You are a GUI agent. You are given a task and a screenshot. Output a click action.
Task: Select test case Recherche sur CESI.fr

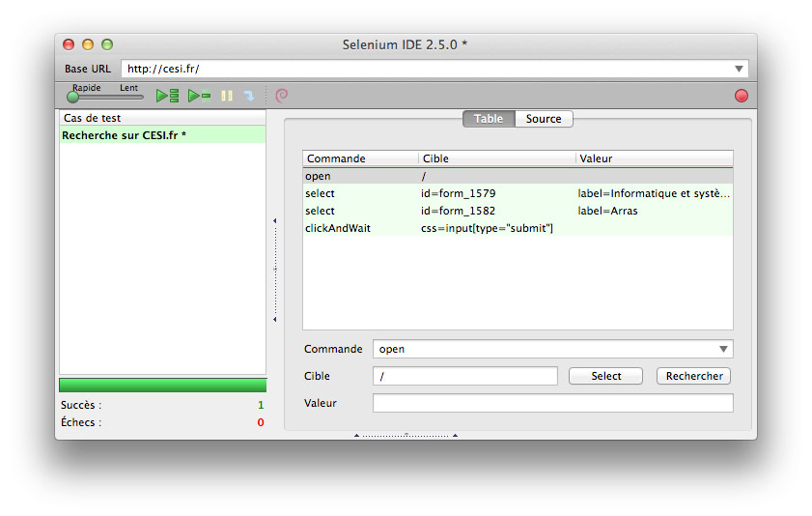click(x=124, y=135)
